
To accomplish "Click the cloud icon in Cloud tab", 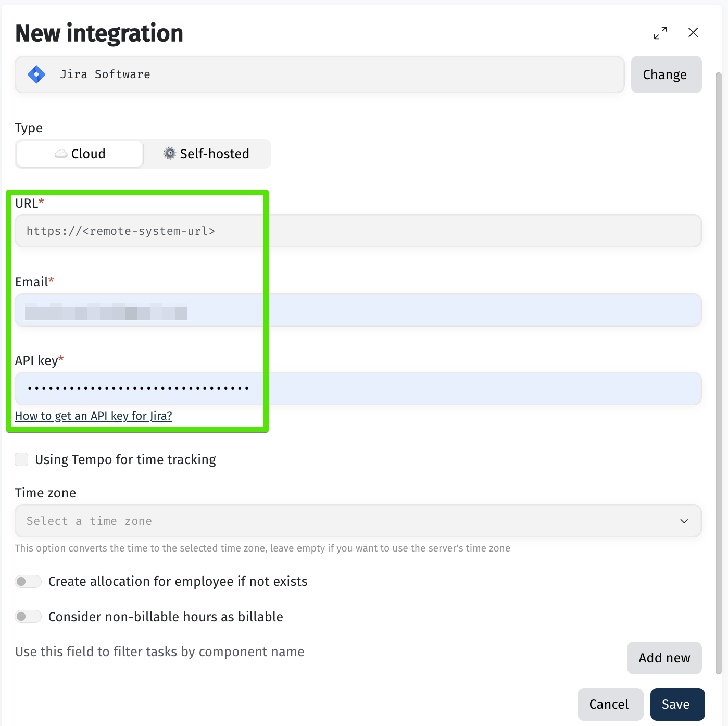I will click(x=61, y=154).
